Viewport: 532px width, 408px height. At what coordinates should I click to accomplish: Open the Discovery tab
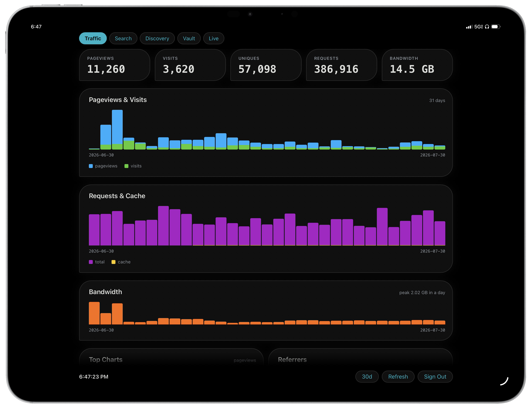click(x=157, y=38)
